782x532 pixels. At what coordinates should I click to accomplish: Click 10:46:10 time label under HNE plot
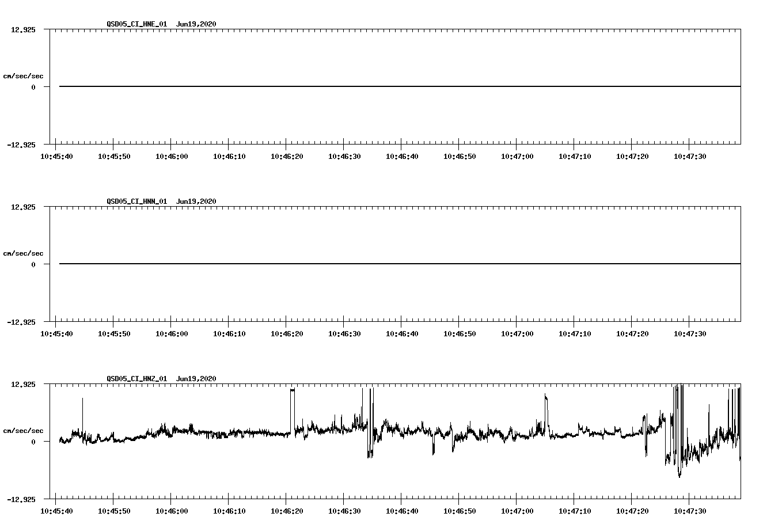tap(229, 157)
